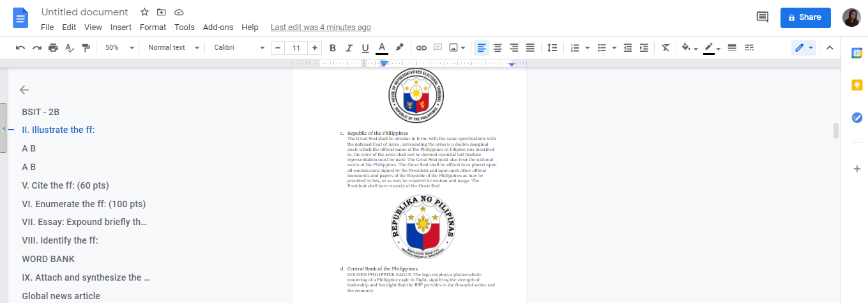This screenshot has width=868, height=303.
Task: Activate the Paint format tool
Action: (86, 48)
